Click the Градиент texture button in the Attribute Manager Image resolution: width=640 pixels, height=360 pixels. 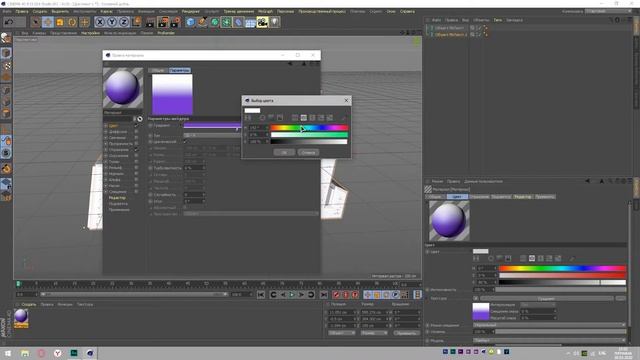pyautogui.click(x=546, y=298)
